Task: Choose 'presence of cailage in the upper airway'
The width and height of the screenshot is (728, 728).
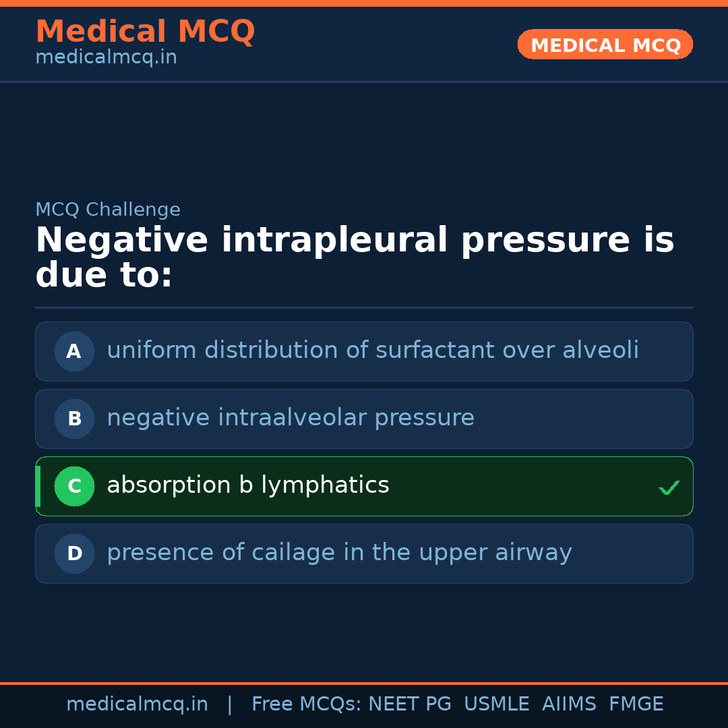Action: (339, 553)
